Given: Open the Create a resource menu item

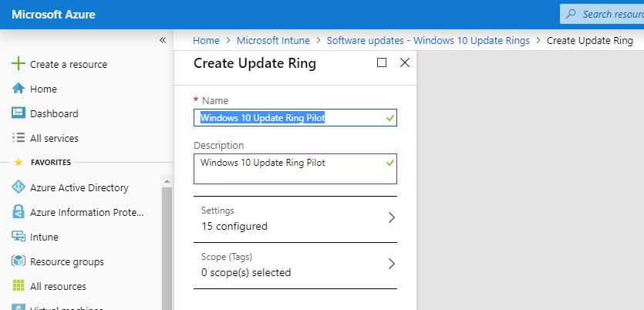Looking at the screenshot, I should pyautogui.click(x=69, y=65).
